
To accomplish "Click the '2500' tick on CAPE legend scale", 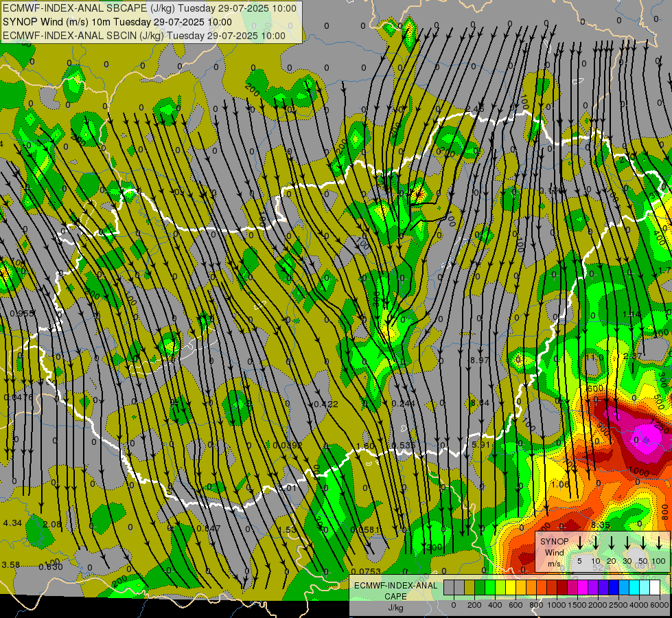I will click(x=618, y=605).
